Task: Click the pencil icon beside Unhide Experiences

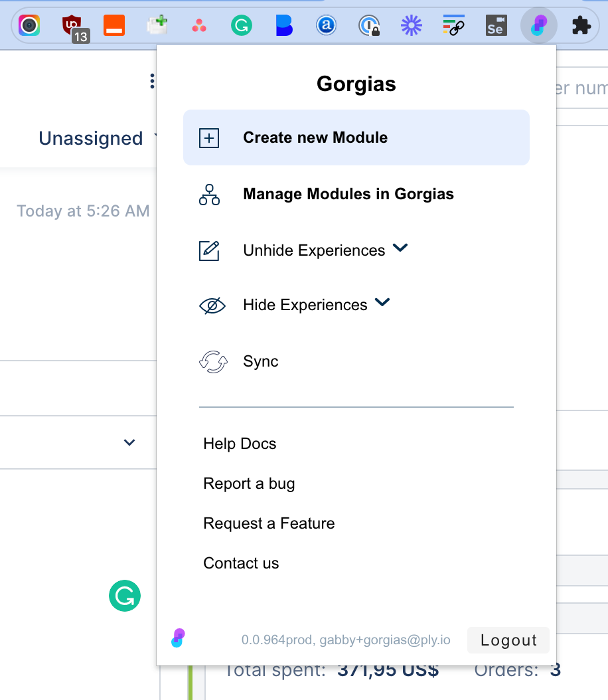Action: 209,250
